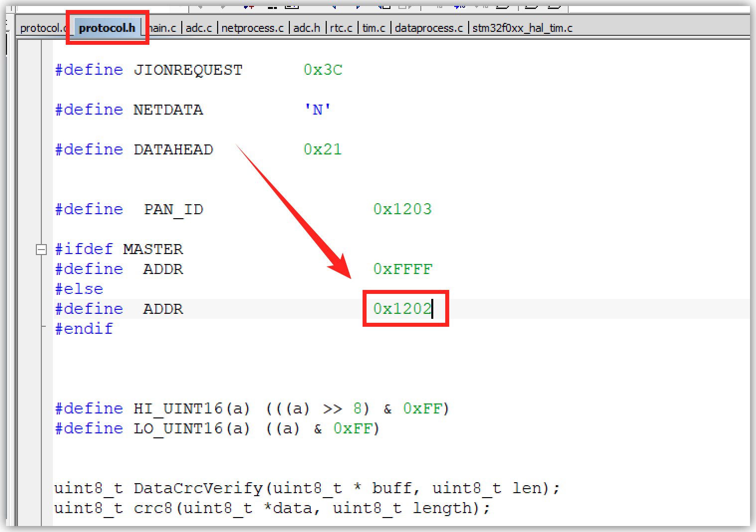Image resolution: width=756 pixels, height=532 pixels.
Task: Switch to the adc.c tab
Action: pos(199,28)
